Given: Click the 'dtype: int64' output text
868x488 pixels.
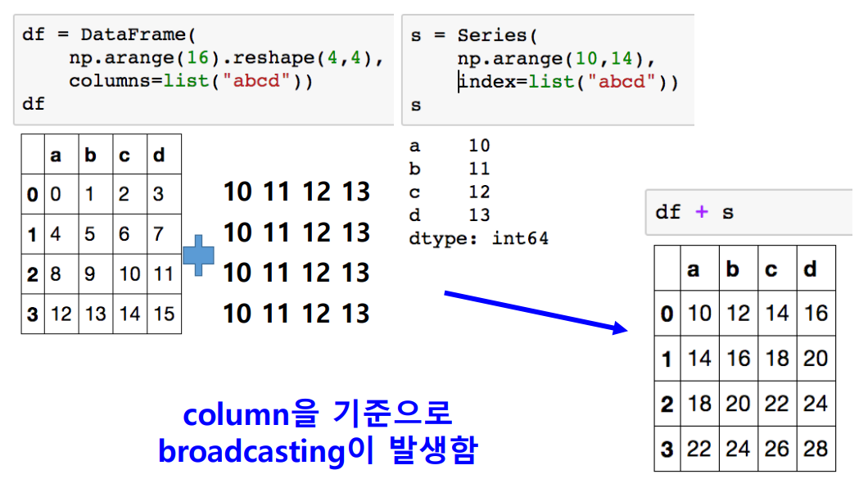Looking at the screenshot, I should [479, 238].
